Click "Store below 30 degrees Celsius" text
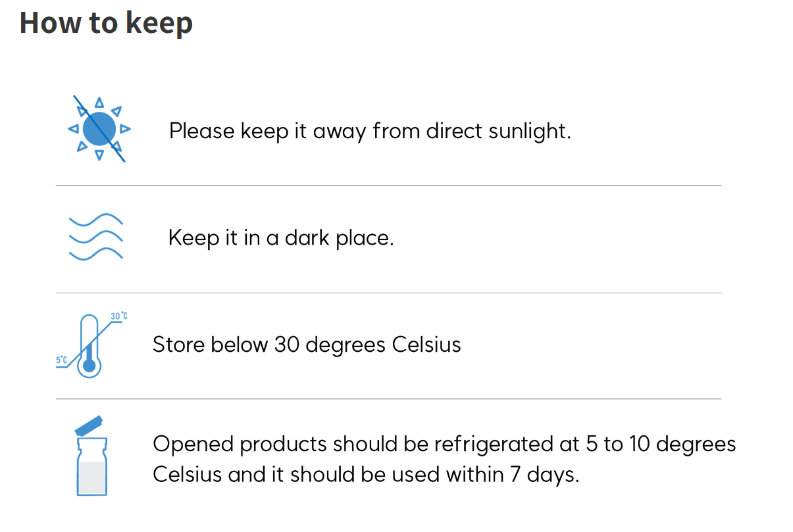793x532 pixels. [307, 344]
